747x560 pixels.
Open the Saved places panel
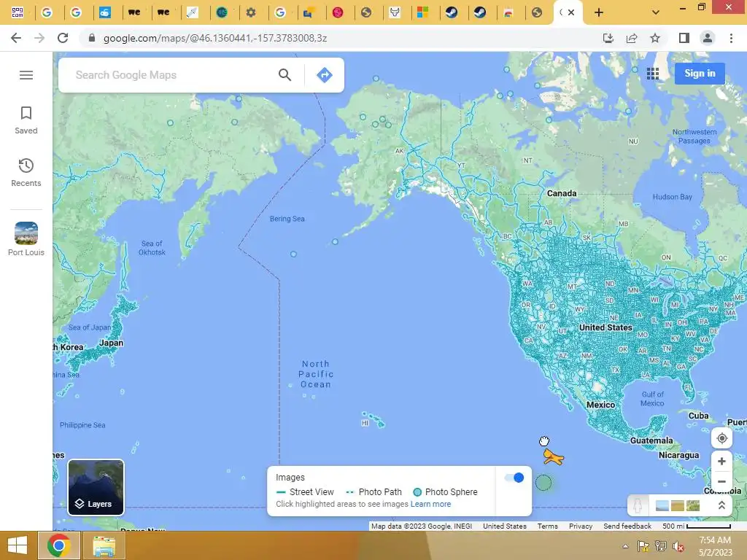26,120
